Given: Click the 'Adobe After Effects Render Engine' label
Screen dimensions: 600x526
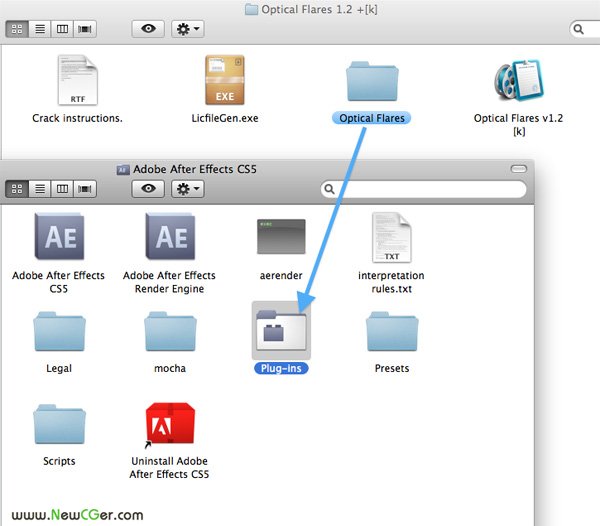Looking at the screenshot, I should pos(170,282).
